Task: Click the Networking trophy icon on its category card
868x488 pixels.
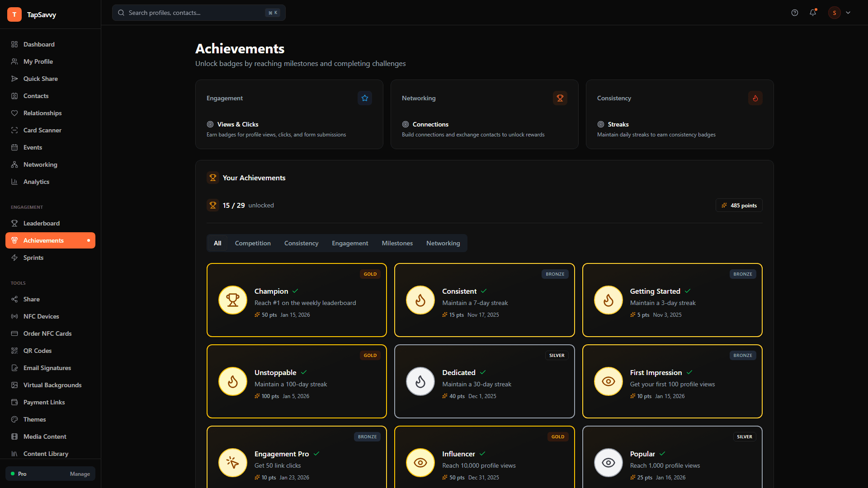Action: coord(560,98)
